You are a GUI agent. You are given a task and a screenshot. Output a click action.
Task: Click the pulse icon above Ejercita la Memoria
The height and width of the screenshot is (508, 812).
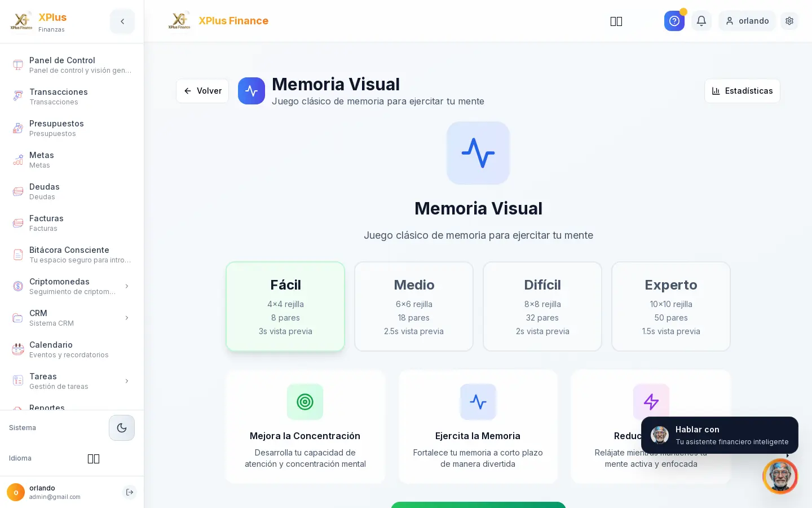point(478,402)
